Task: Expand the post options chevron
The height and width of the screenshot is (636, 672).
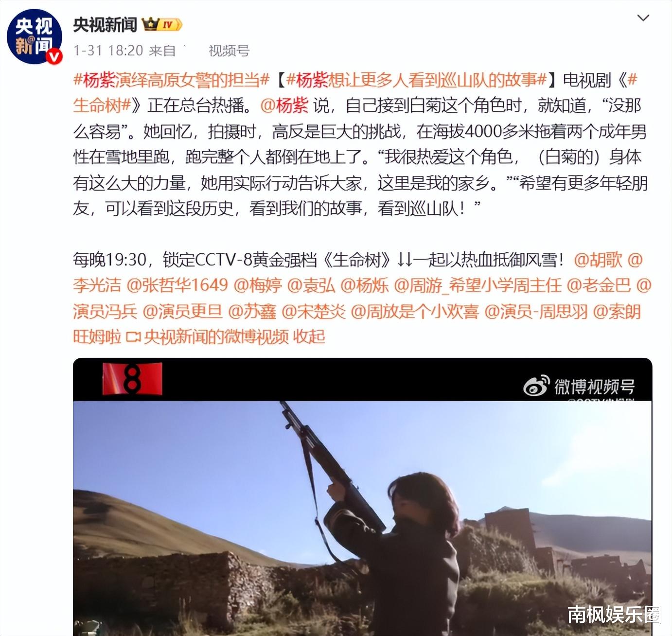Action: click(643, 18)
